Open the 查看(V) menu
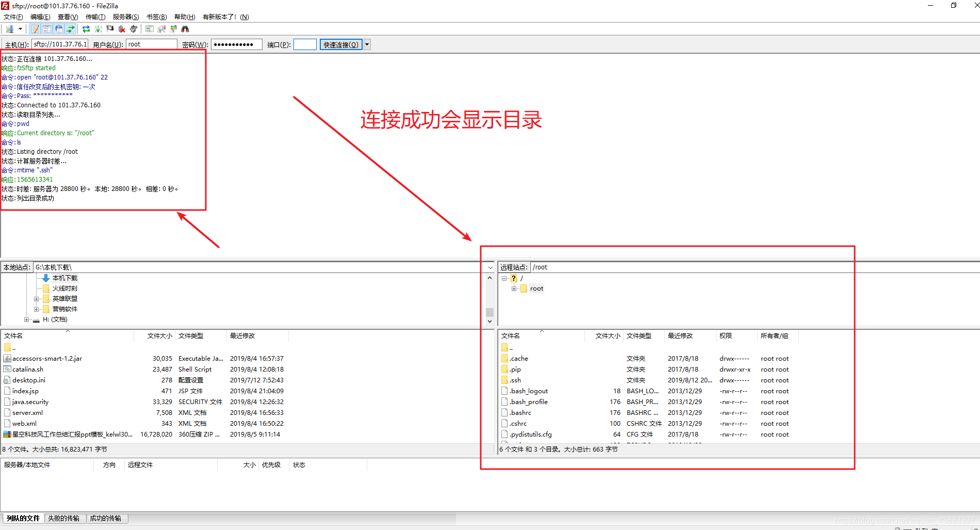This screenshot has height=530, width=980. [x=68, y=17]
